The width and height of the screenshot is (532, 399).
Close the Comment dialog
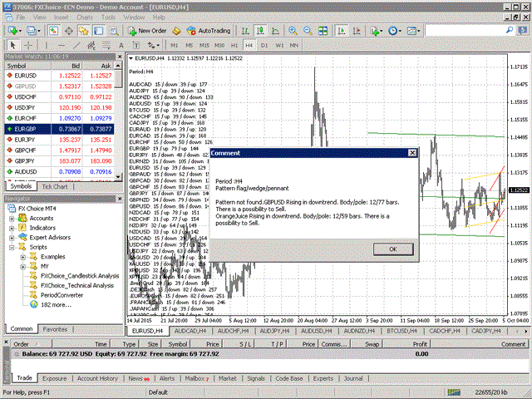[x=412, y=153]
